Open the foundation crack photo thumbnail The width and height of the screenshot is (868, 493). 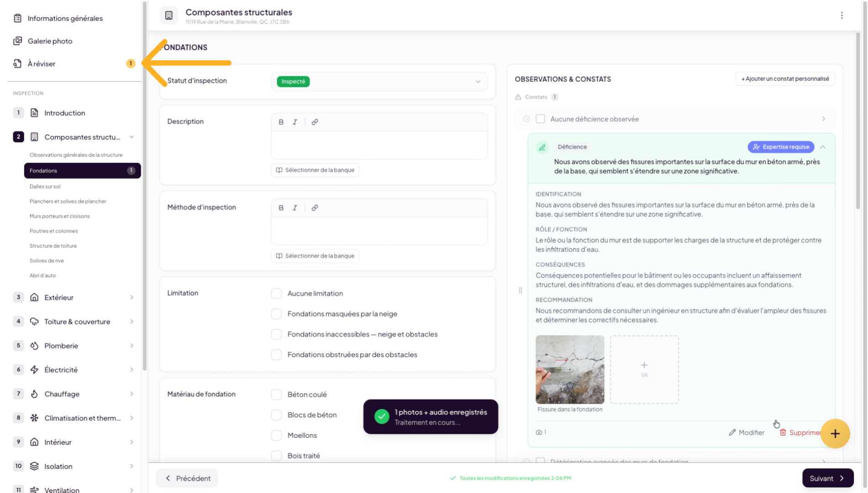click(569, 369)
